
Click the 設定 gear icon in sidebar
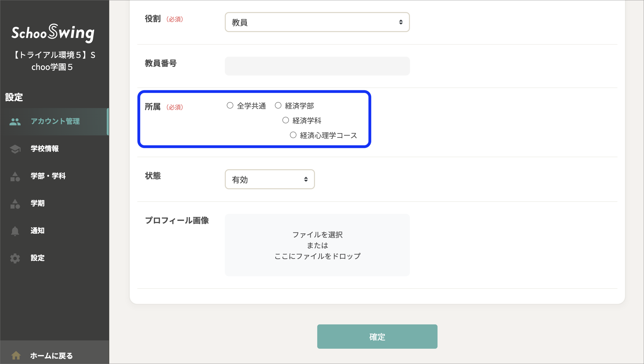click(x=15, y=258)
